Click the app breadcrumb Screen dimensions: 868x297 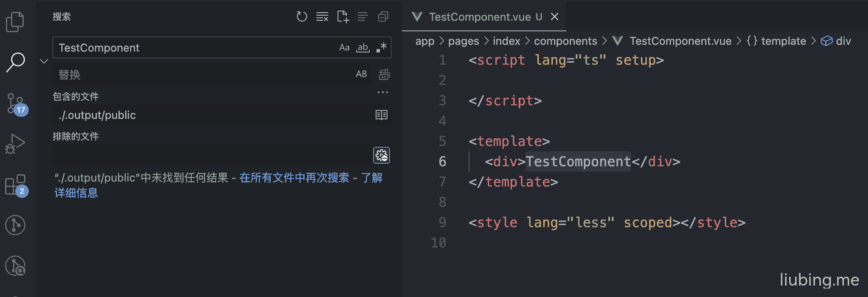click(425, 41)
